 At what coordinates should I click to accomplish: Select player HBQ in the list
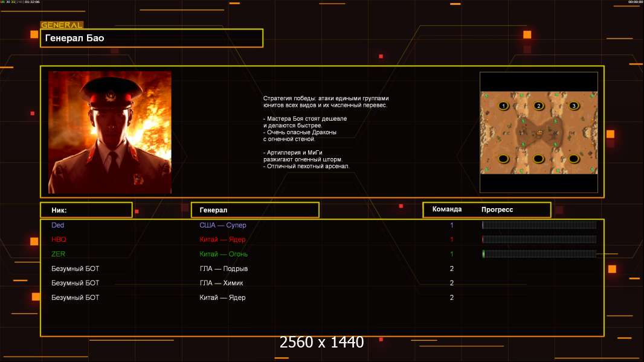pyautogui.click(x=59, y=240)
